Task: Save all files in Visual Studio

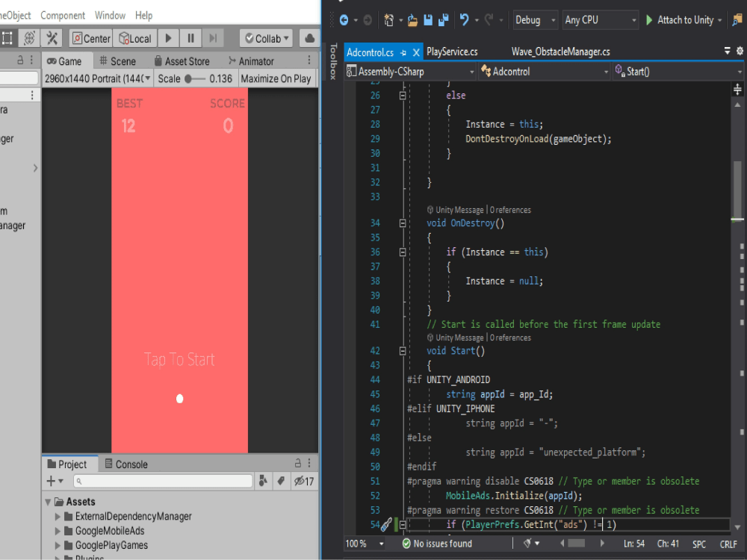Action: click(444, 20)
